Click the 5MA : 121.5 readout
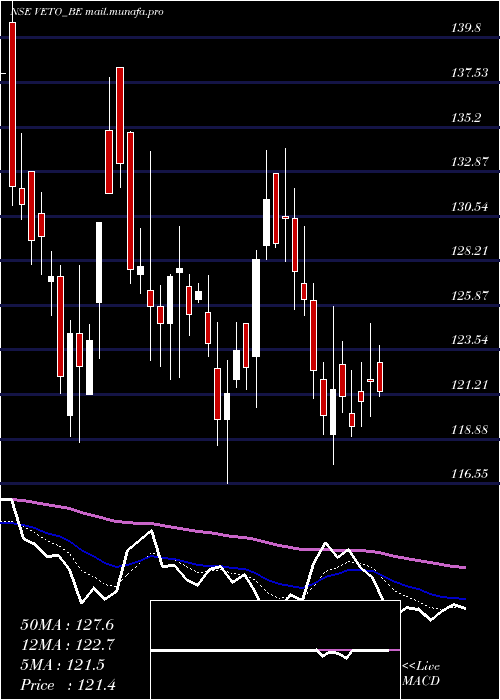The height and width of the screenshot is (700, 500). click(62, 665)
